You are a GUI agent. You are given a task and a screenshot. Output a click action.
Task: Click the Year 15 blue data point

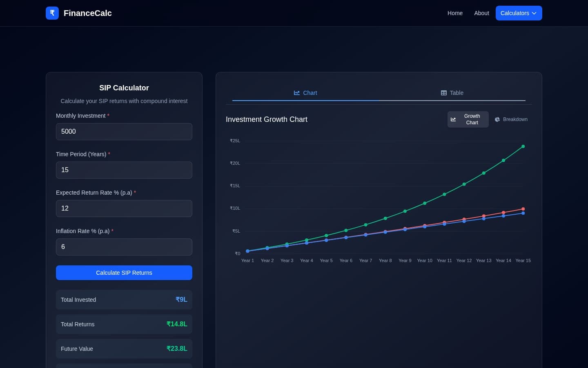click(x=523, y=213)
